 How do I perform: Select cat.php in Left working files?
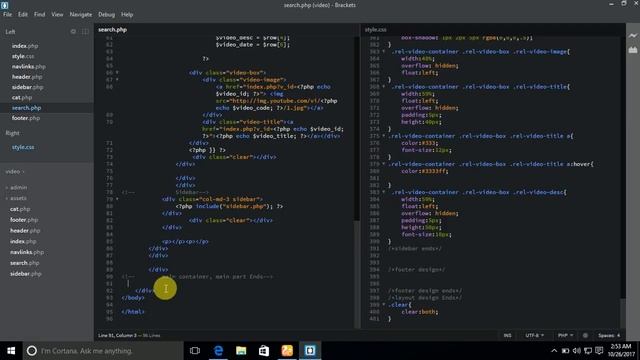click(22, 98)
